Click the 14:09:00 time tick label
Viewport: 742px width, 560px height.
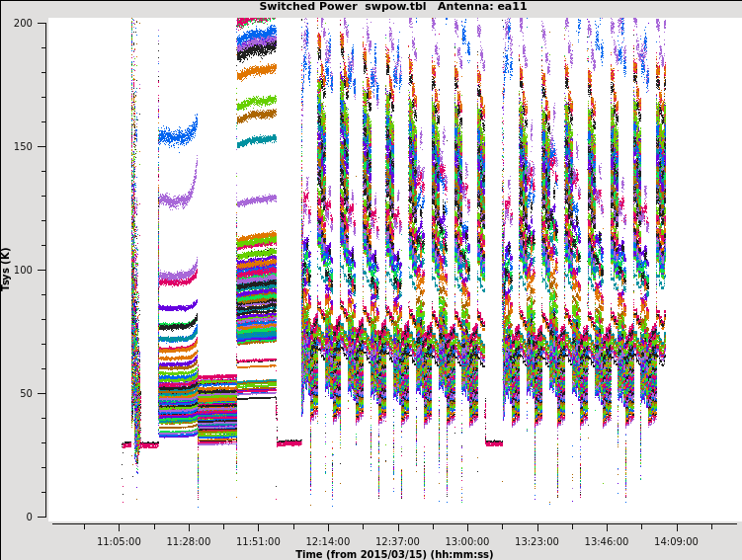(676, 541)
